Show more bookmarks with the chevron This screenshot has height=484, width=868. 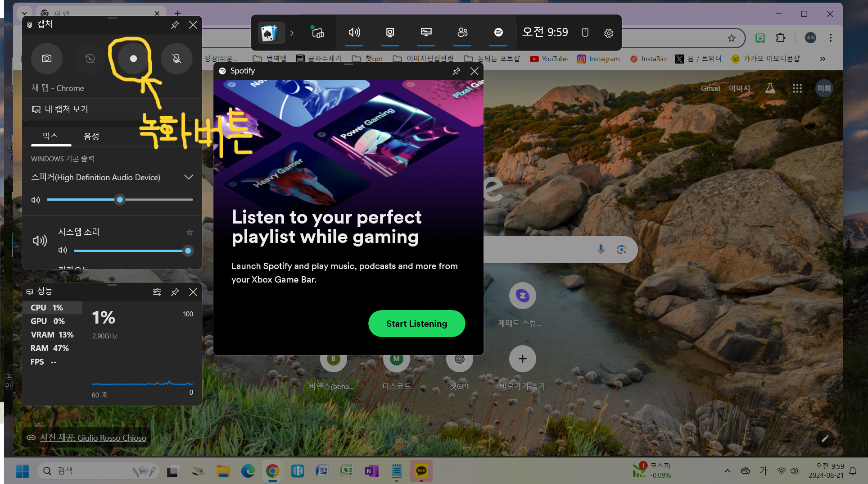[823, 59]
